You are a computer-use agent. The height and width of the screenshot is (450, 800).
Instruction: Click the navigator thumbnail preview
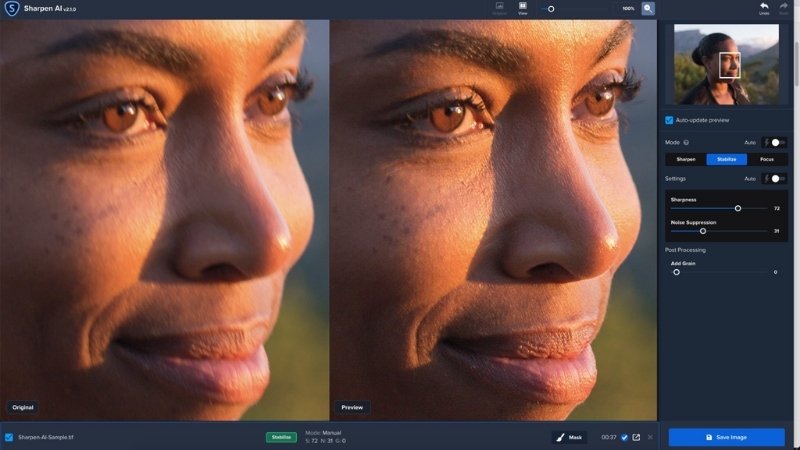(727, 65)
